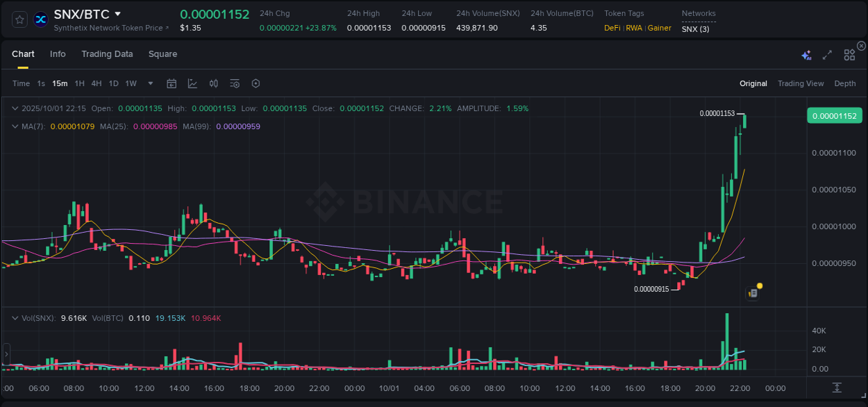Switch to the Depth chart view

(x=845, y=83)
